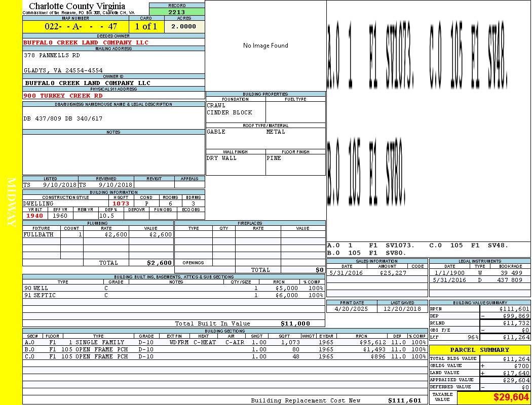Click plumbing total $2,600 in bold
532x405 pixels.
[x=160, y=263]
